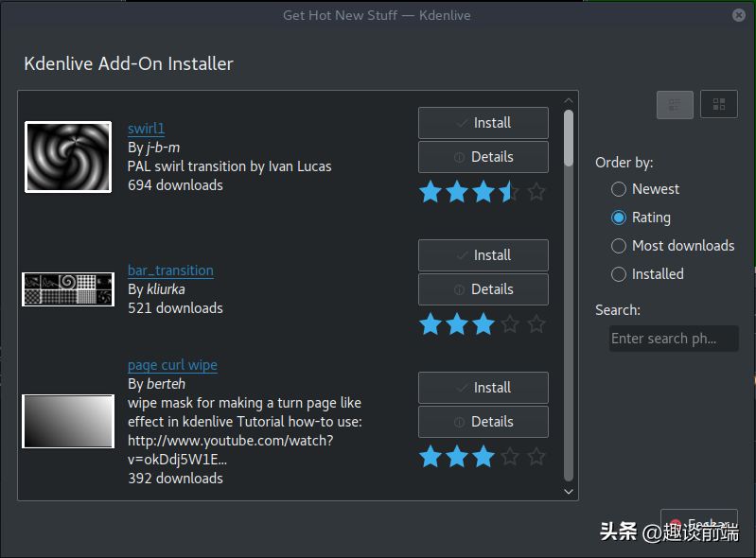This screenshot has width=756, height=558.
Task: Select the Rating order option
Action: point(641,218)
